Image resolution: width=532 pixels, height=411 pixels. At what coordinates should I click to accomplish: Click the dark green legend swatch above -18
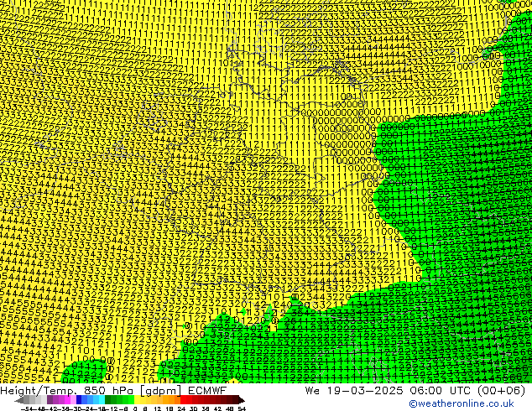pos(108,400)
